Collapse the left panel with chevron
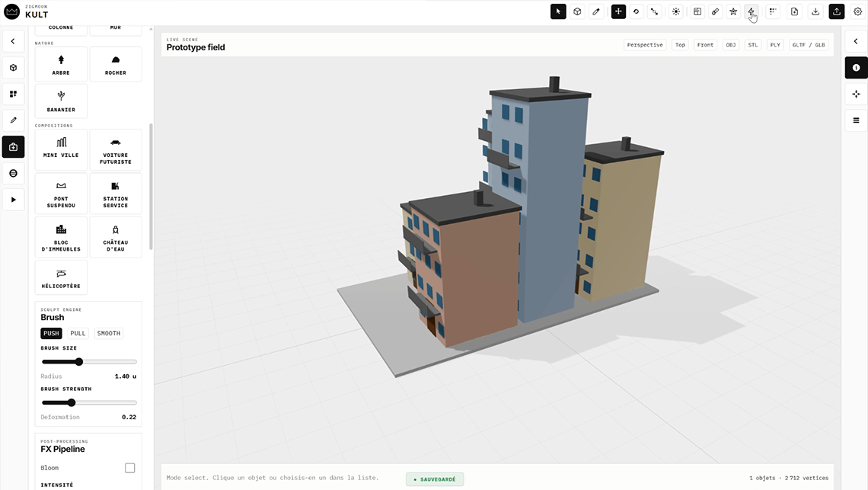Screen dimensions: 868x490 coord(13,41)
